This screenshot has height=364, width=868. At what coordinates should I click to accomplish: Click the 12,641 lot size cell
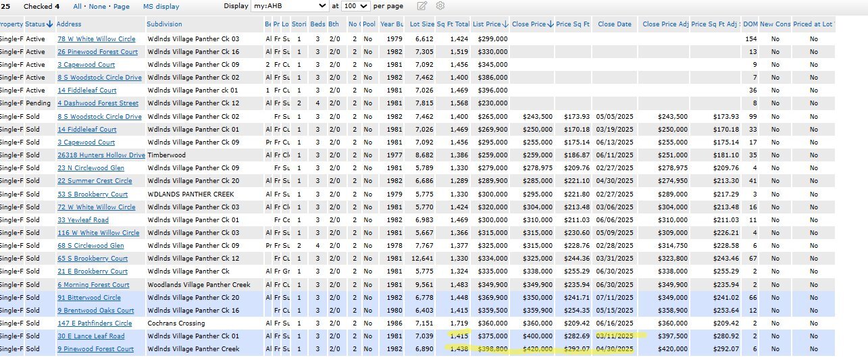click(422, 259)
